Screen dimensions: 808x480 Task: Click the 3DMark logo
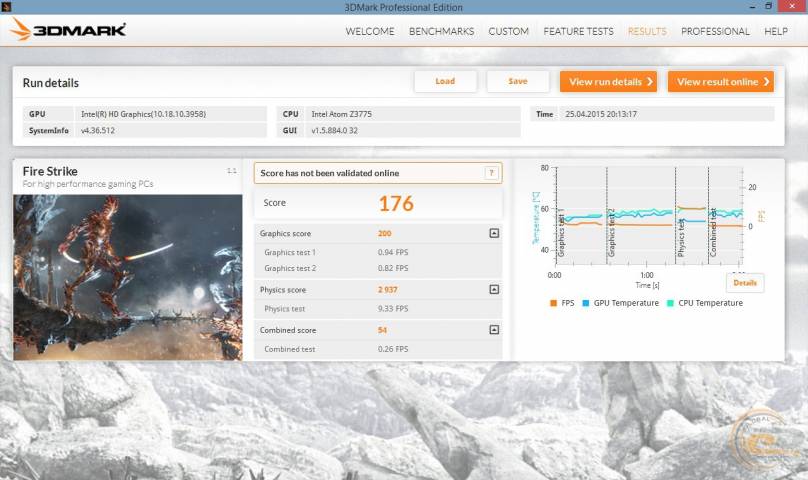68,29
